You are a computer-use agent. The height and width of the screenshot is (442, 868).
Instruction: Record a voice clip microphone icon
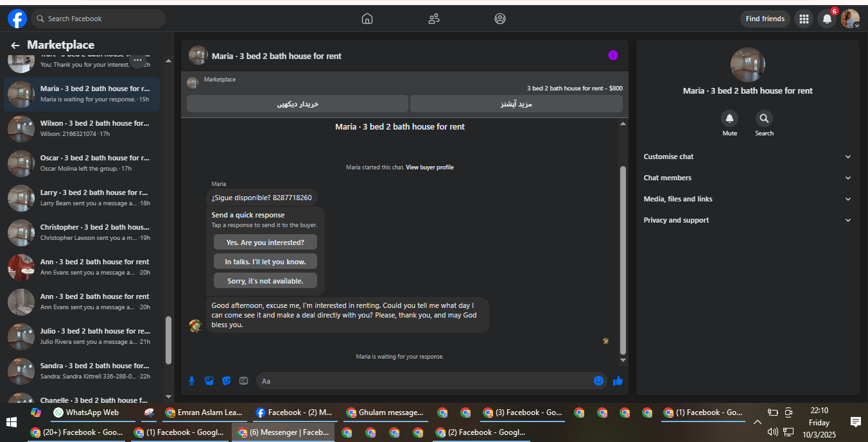click(191, 380)
